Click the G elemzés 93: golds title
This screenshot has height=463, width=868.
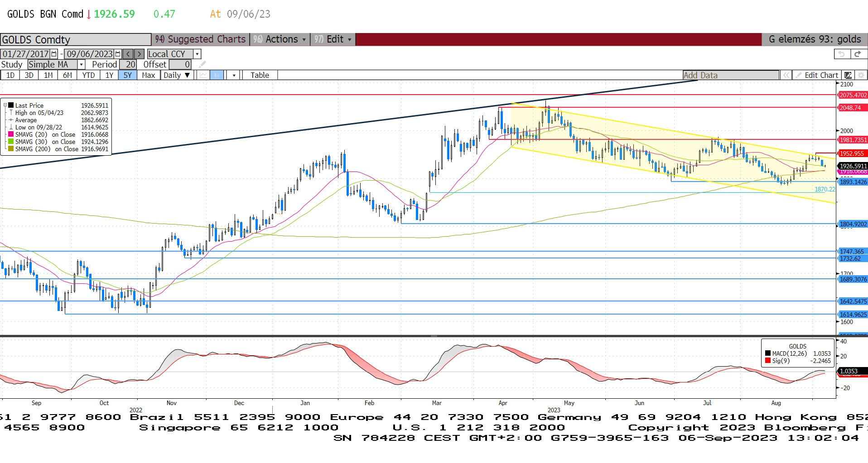pos(815,39)
